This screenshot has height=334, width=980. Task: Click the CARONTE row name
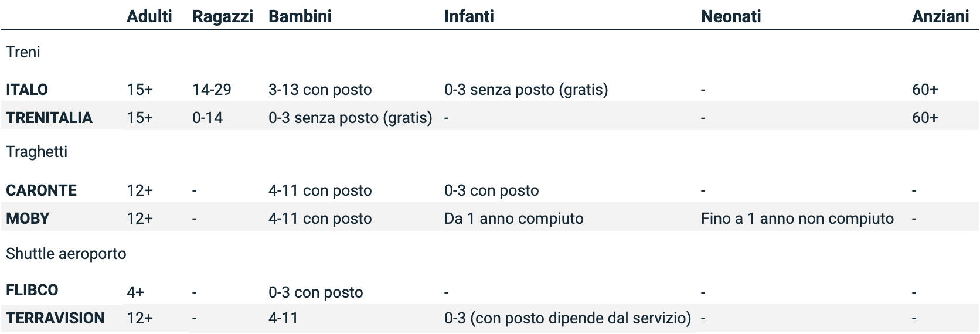click(x=41, y=190)
